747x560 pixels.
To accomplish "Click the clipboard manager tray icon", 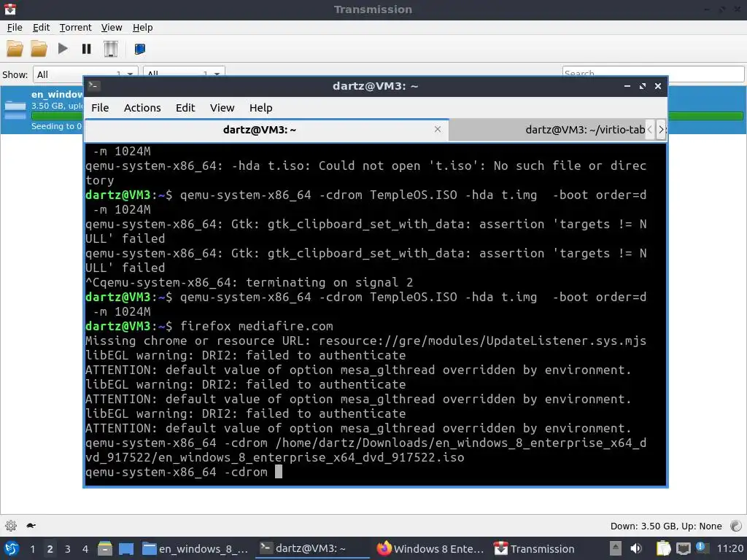I will (663, 548).
